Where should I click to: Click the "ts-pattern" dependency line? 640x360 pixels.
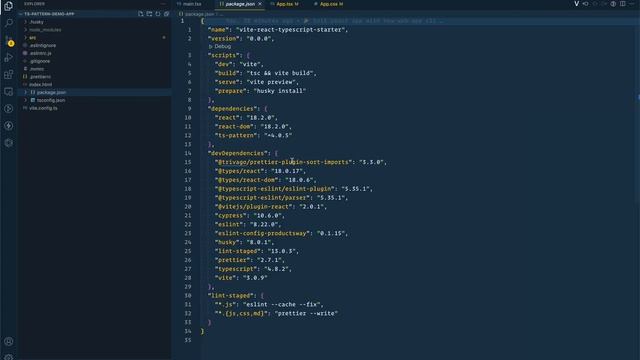253,136
